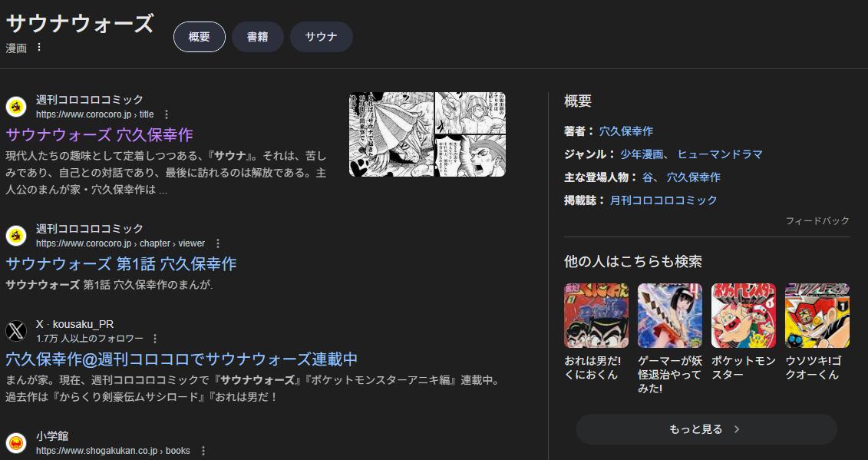Open options menu for corocoro.jp title result
The image size is (868, 460).
[x=166, y=114]
